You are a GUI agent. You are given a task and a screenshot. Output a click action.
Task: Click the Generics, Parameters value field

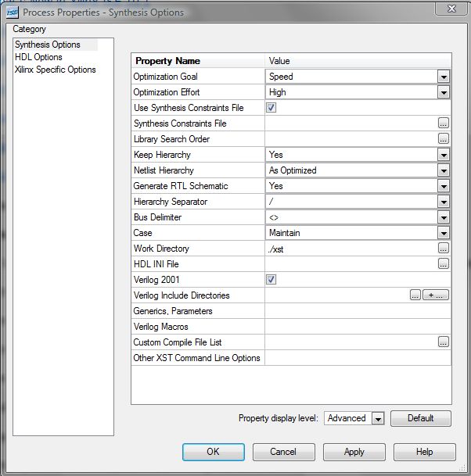pos(358,311)
